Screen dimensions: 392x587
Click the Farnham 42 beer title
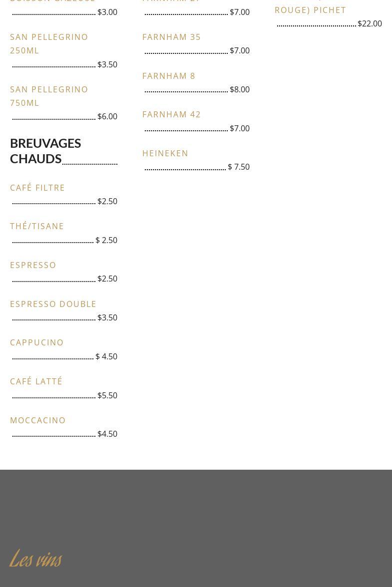tap(171, 114)
